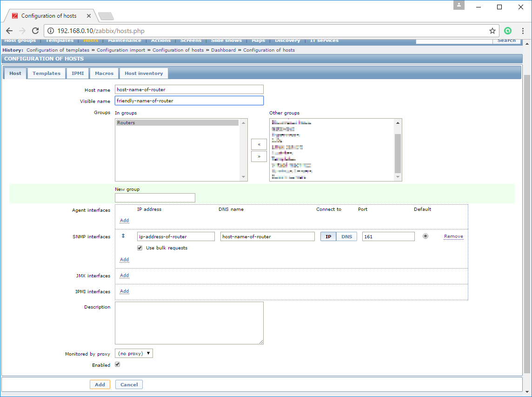
Task: Select the Default radio for SNMP interface
Action: 426,236
